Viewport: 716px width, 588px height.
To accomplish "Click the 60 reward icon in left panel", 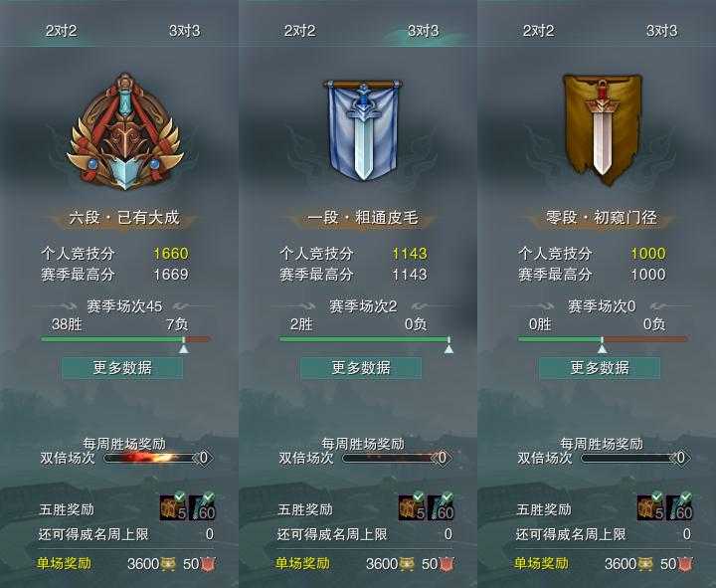I will pos(202,506).
